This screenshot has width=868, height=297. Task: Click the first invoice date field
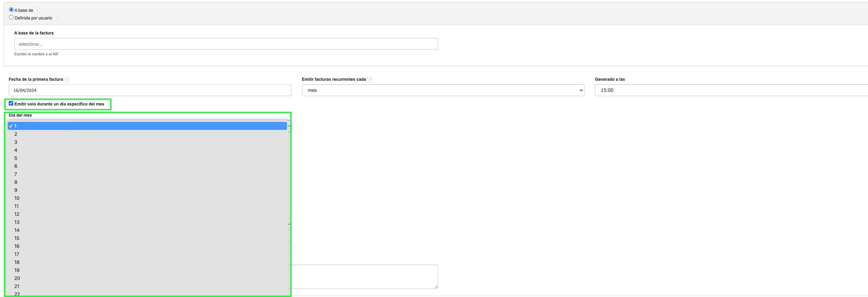point(150,90)
